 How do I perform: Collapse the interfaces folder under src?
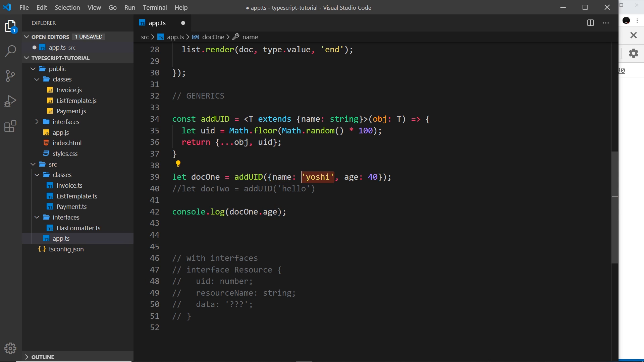click(37, 217)
